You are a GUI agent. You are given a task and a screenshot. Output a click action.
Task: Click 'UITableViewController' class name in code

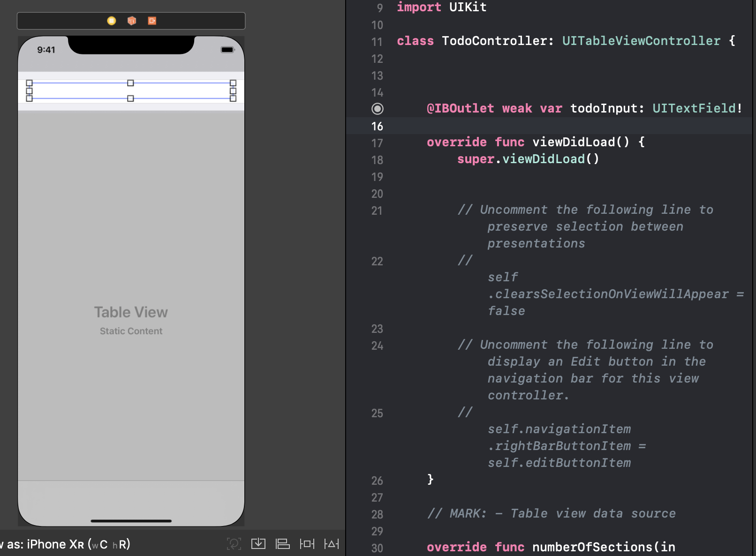coord(641,41)
